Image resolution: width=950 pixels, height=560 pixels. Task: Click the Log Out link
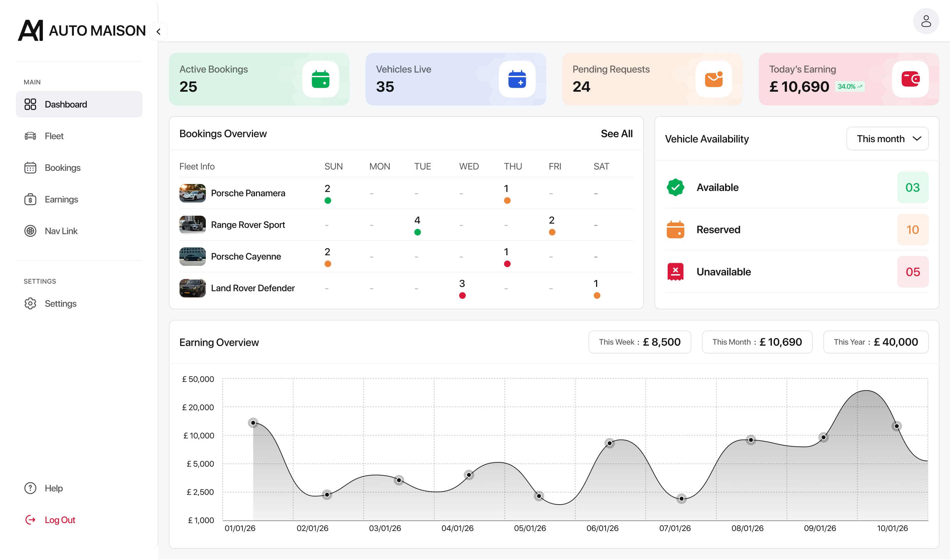tap(60, 520)
